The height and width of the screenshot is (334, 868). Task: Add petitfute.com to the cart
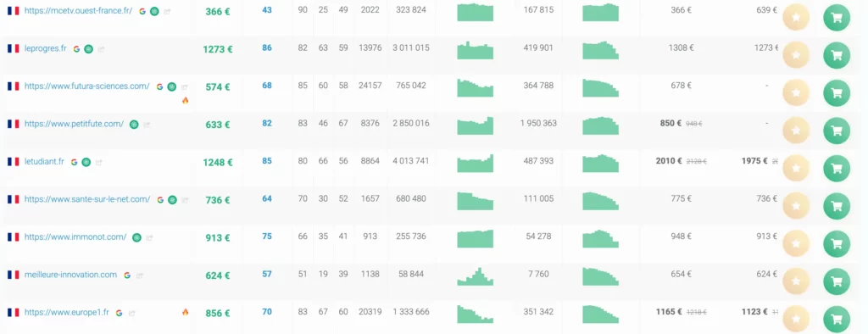(x=837, y=131)
